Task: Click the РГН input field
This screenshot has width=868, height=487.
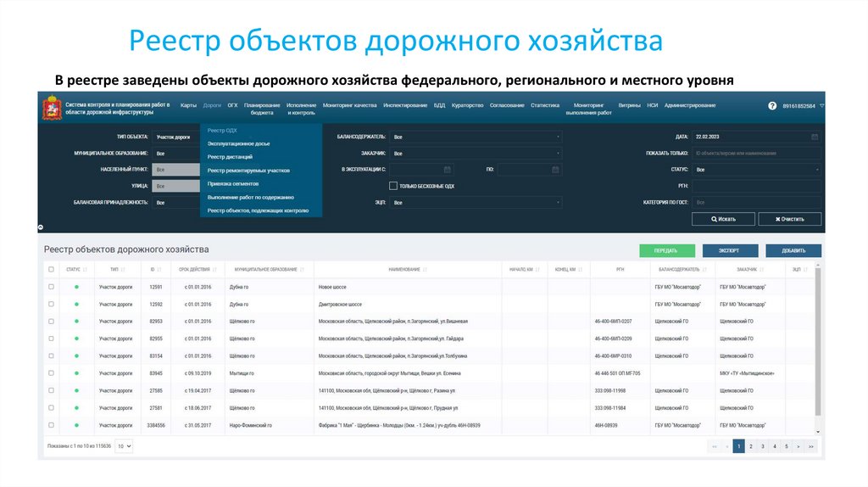Action: point(756,186)
